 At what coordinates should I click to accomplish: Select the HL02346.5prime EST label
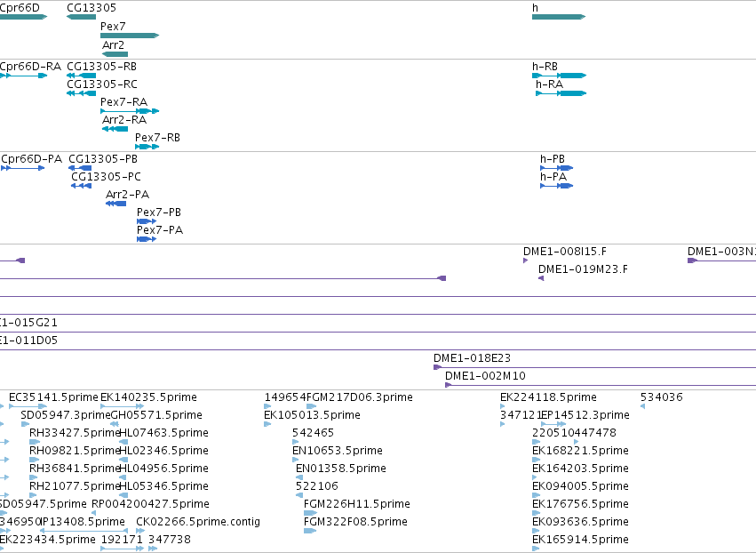click(x=164, y=451)
